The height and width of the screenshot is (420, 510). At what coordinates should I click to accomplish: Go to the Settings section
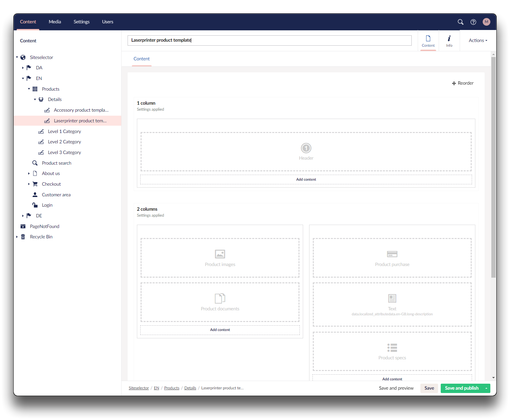coord(81,22)
